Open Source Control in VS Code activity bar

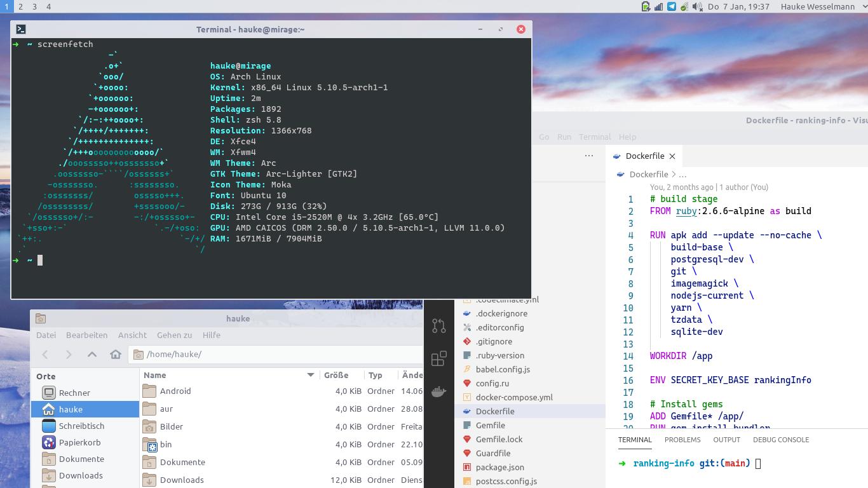(x=439, y=325)
